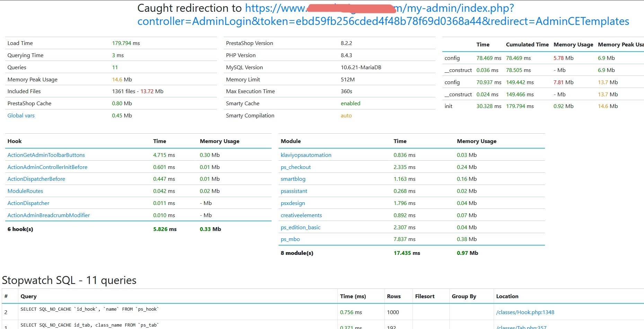Viewport: 644px width, 329px height.
Task: Select the Smarty Compilation auto value
Action: (x=346, y=116)
